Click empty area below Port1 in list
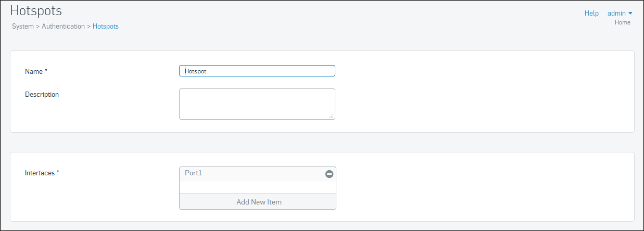The width and height of the screenshot is (644, 231). pyautogui.click(x=257, y=187)
